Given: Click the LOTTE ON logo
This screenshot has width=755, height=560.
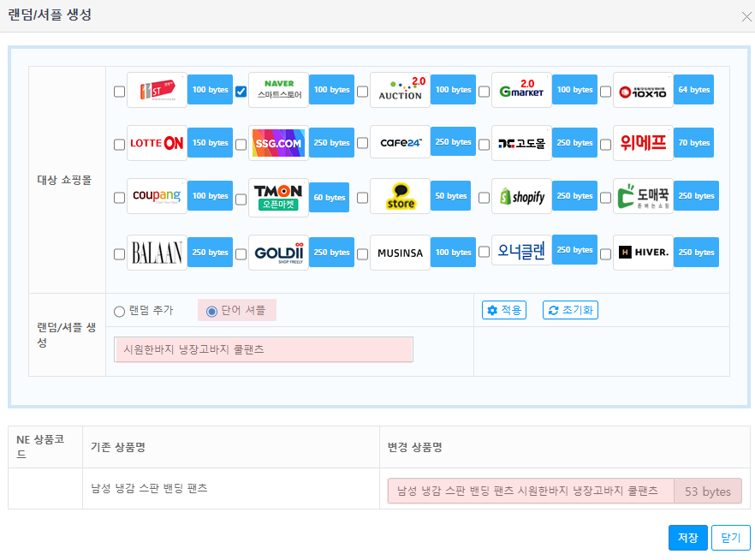Looking at the screenshot, I should click(157, 143).
